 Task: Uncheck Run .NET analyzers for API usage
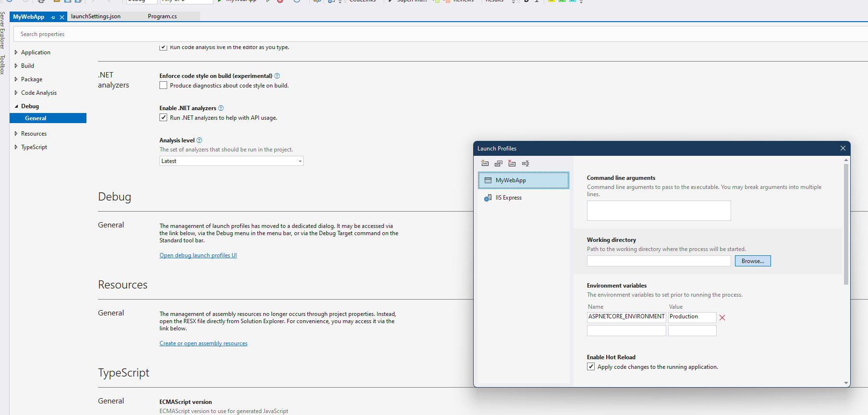tap(163, 117)
